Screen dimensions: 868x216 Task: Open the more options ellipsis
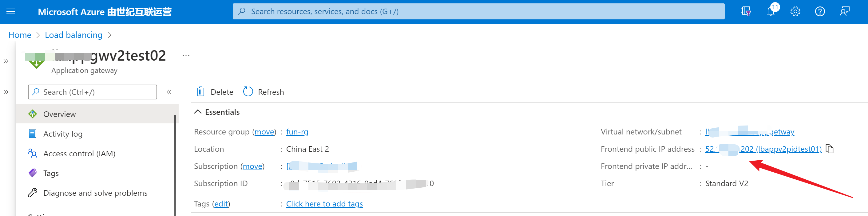(186, 56)
